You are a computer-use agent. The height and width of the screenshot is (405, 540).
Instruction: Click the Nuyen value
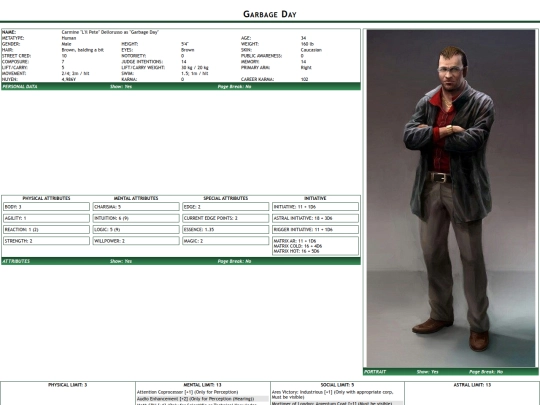coord(69,79)
